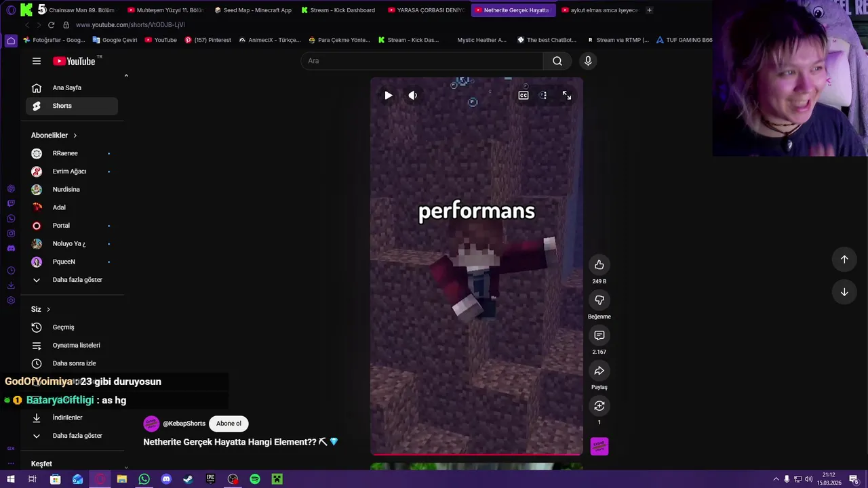Reload the page

click(x=51, y=25)
